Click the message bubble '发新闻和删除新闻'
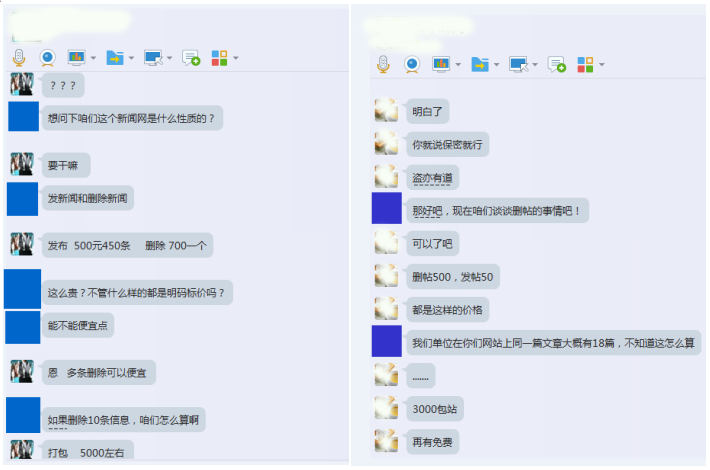The height and width of the screenshot is (470, 710). click(88, 198)
